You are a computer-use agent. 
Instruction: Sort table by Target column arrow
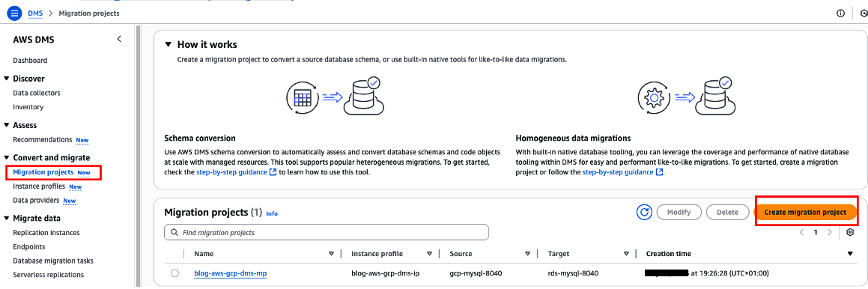pyautogui.click(x=626, y=254)
